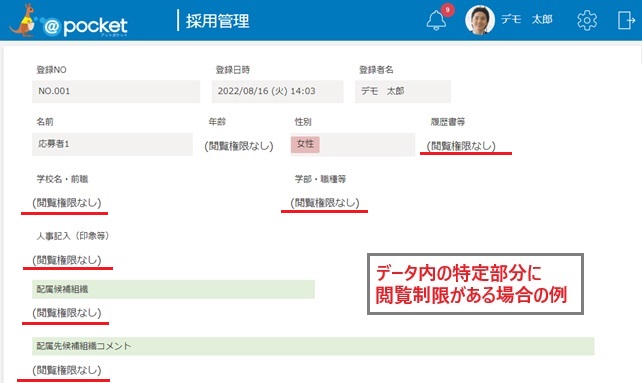
Task: Click the 登録日時 field 2022/08/16
Action: pyautogui.click(x=277, y=91)
